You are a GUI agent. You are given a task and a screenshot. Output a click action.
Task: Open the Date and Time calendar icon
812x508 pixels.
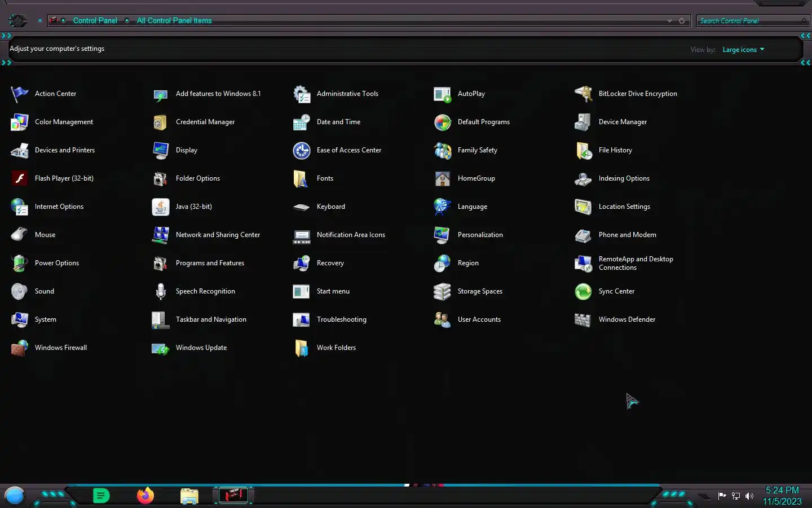pos(302,122)
